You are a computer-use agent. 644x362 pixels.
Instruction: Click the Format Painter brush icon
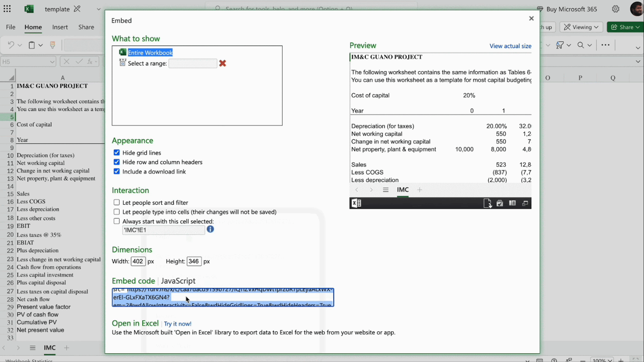(x=53, y=45)
